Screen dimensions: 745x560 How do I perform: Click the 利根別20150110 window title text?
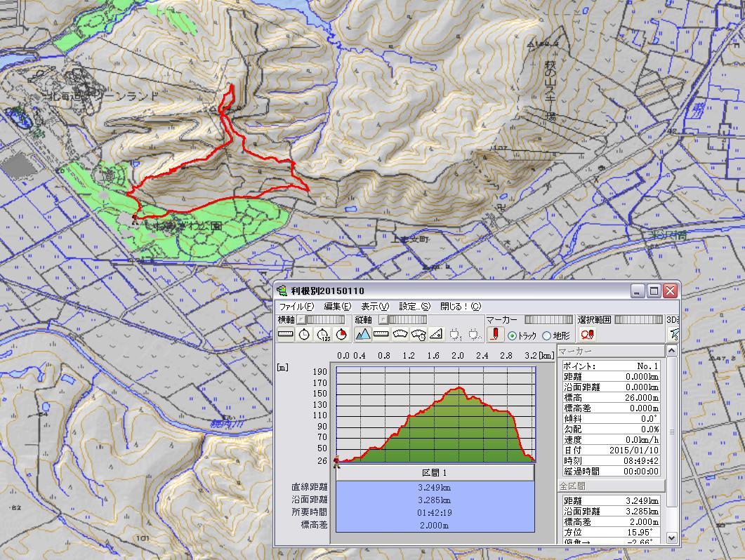coord(328,291)
